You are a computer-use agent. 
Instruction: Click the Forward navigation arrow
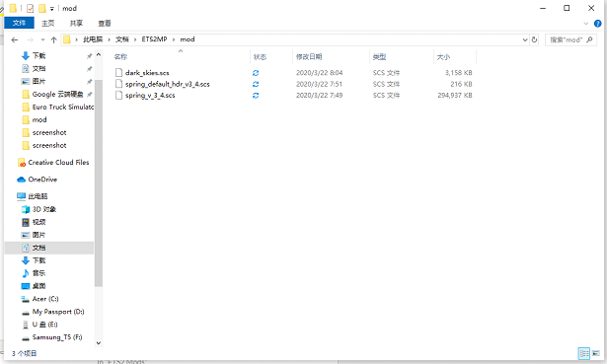pyautogui.click(x=30, y=39)
